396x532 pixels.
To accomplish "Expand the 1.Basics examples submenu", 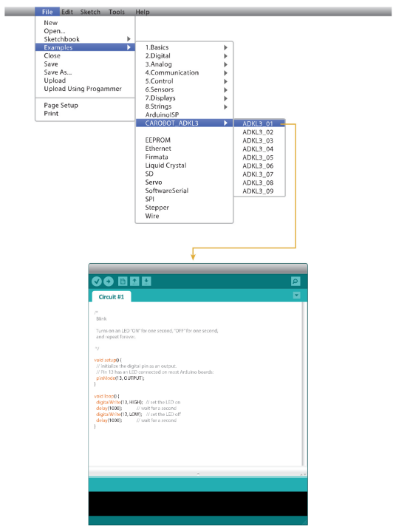I will click(x=184, y=47).
